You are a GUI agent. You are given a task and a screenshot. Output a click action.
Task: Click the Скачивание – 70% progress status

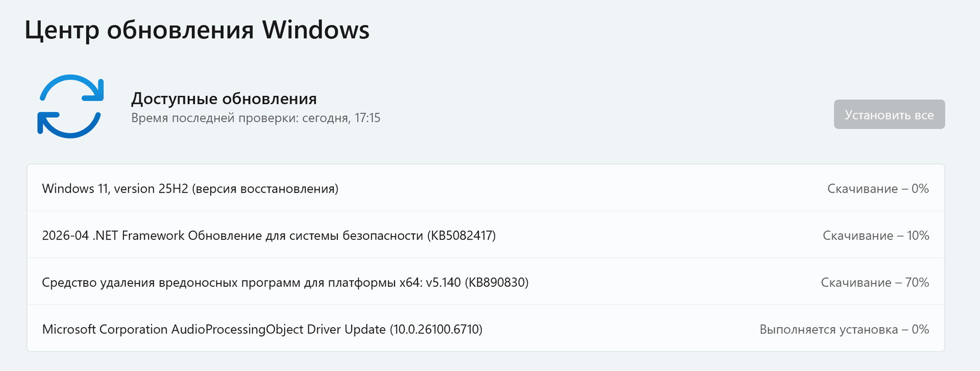[874, 283]
